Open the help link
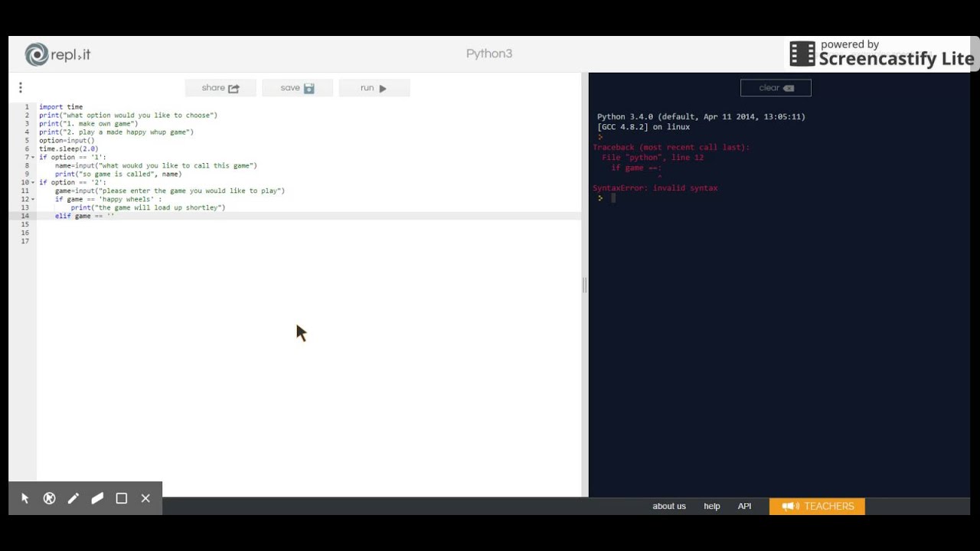 pos(712,506)
